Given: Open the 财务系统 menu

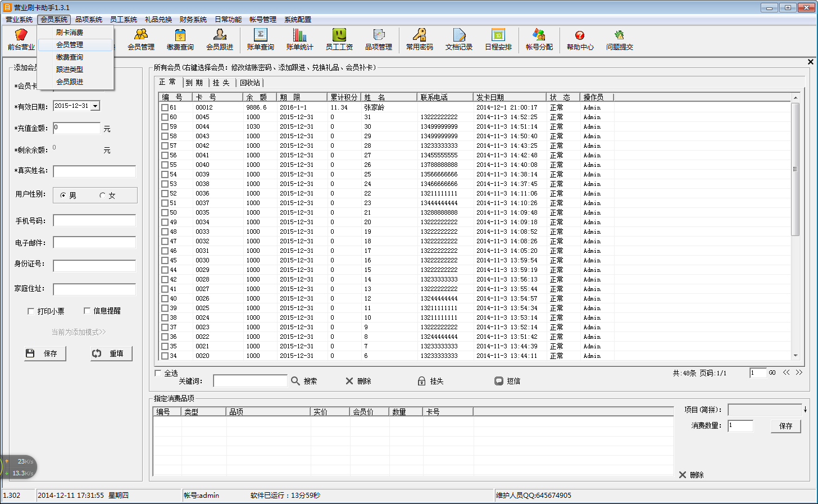Looking at the screenshot, I should click(193, 20).
